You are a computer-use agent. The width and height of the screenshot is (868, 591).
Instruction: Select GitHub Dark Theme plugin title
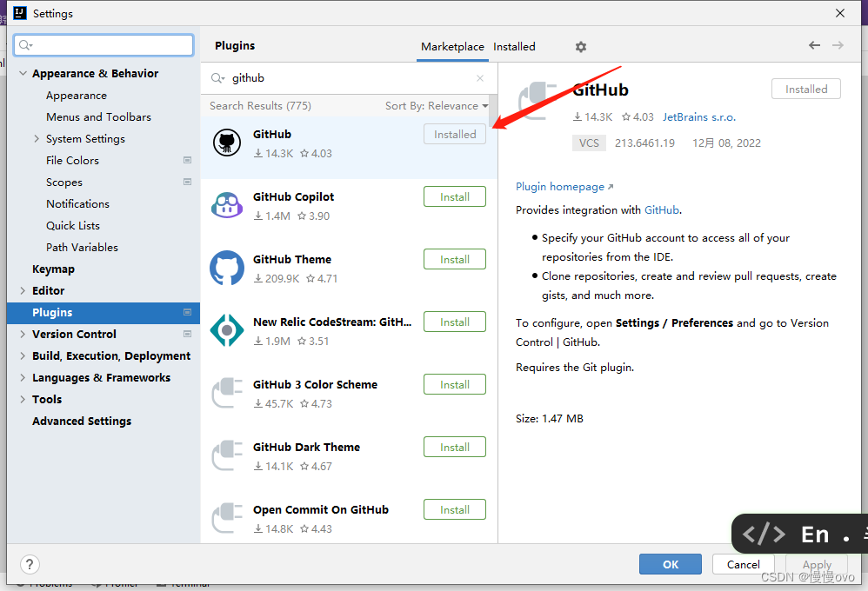point(306,447)
